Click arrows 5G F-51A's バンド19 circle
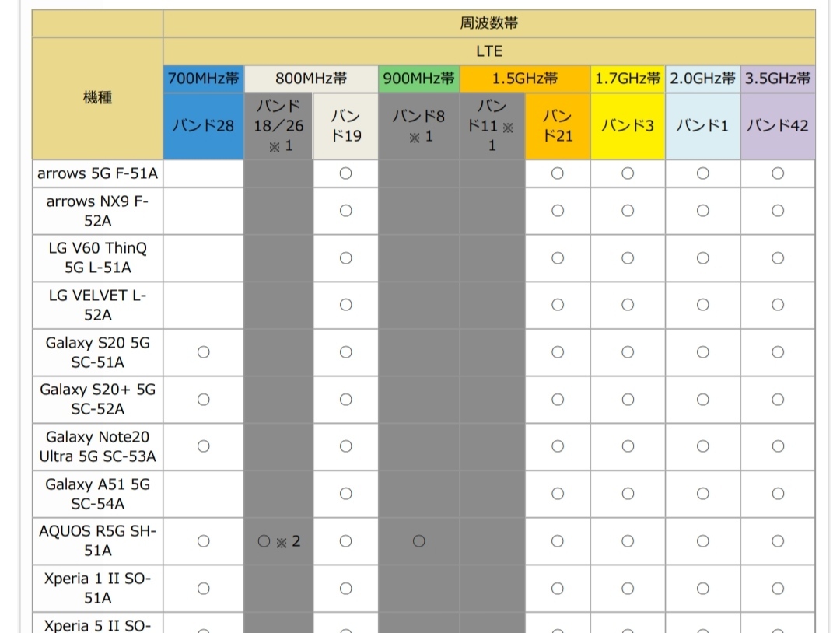This screenshot has width=840, height=633. click(345, 173)
